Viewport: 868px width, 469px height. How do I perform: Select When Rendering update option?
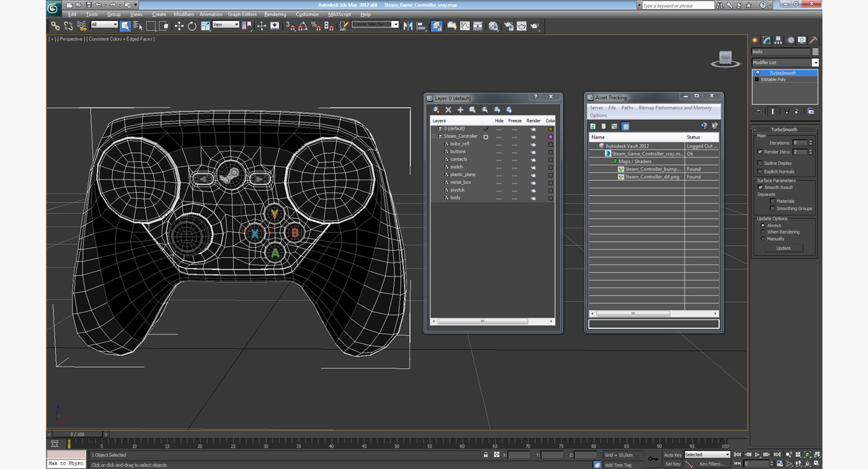pyautogui.click(x=763, y=232)
